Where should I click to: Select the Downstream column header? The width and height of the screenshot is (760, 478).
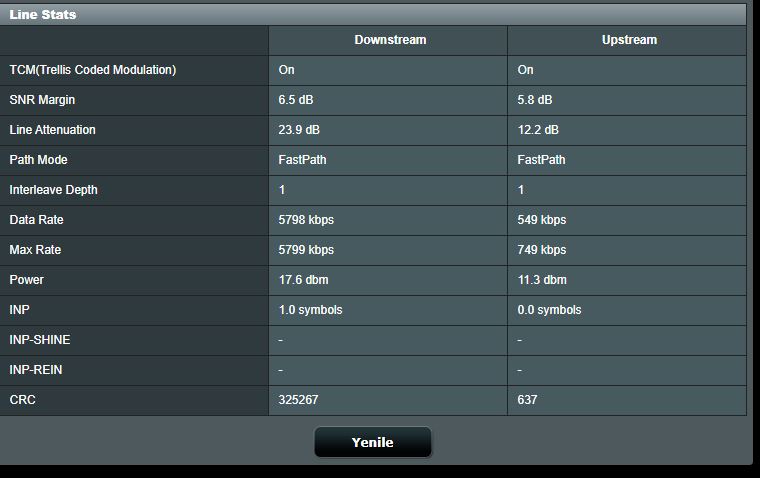(390, 40)
